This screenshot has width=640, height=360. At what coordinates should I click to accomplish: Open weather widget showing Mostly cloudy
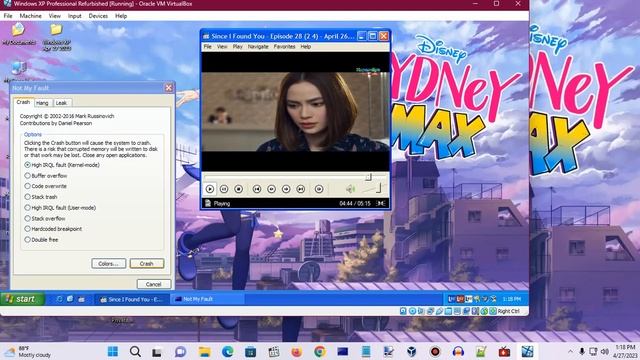[29, 351]
